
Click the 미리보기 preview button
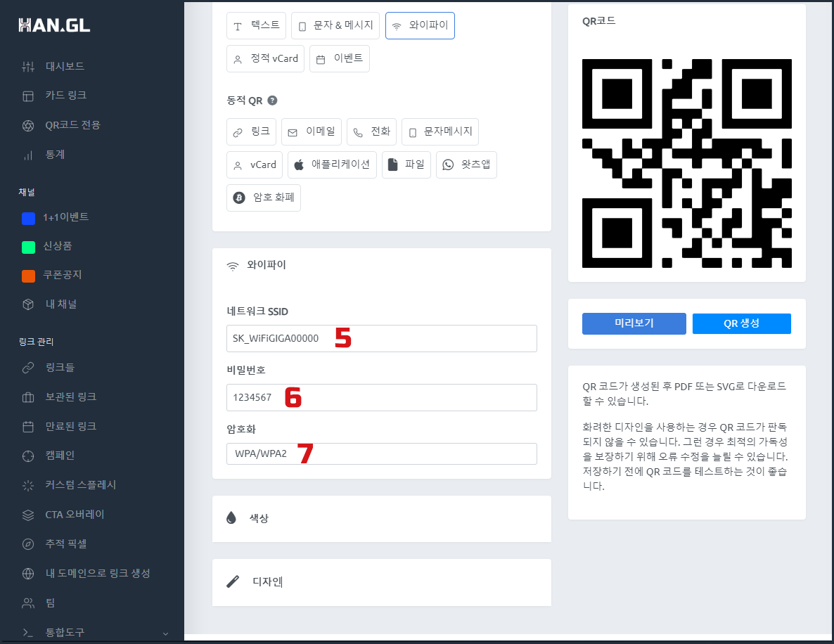tap(634, 323)
